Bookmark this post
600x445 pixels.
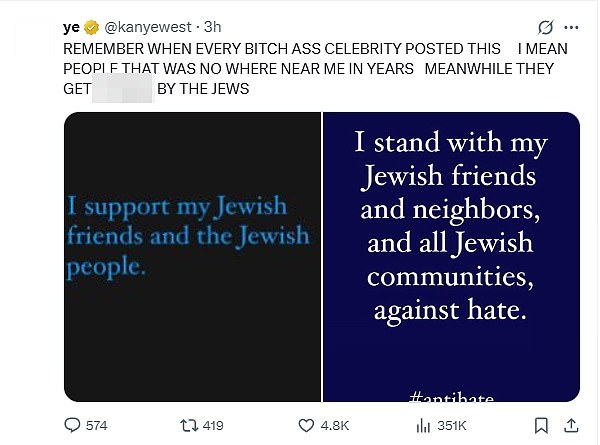541,425
